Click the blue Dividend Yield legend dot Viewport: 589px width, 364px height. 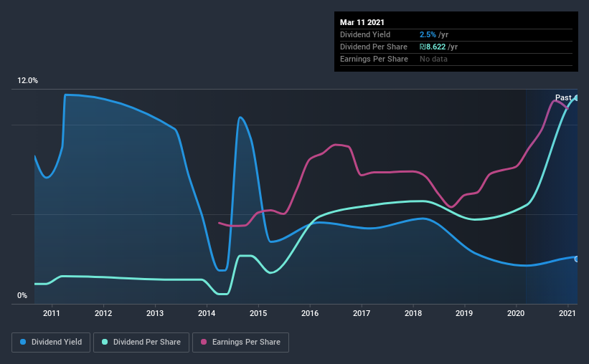click(x=23, y=342)
